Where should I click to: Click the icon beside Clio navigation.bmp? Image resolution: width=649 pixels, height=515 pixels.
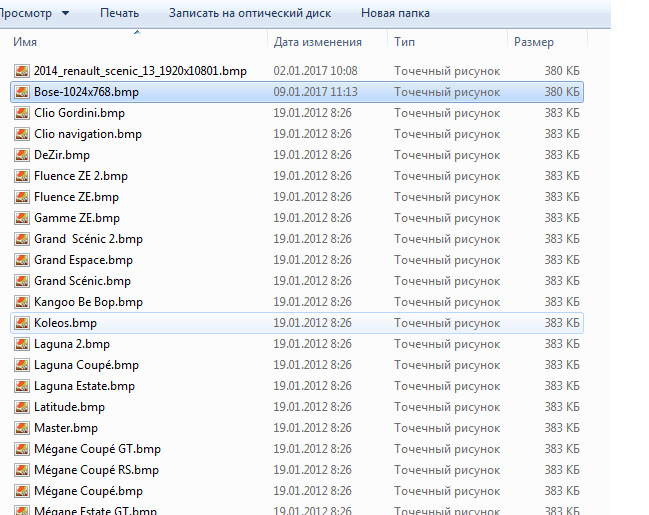(x=22, y=134)
